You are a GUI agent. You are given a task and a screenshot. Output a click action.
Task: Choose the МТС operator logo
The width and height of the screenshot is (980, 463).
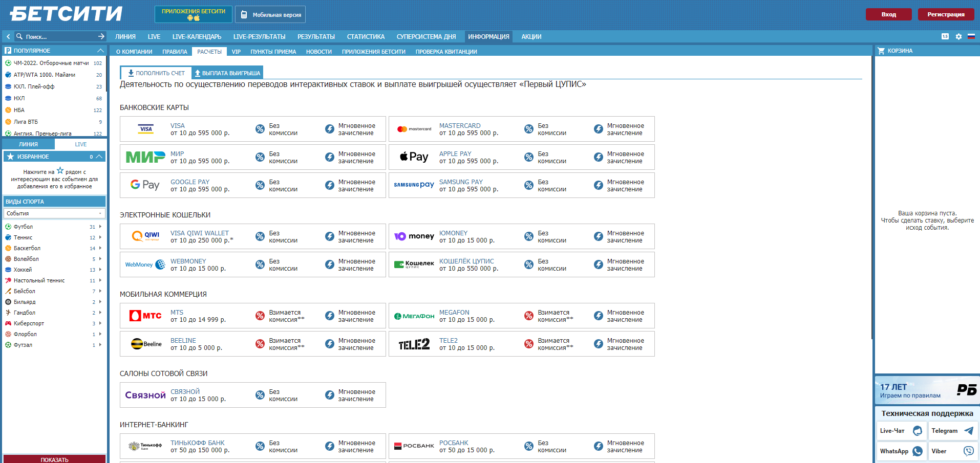[x=145, y=316]
